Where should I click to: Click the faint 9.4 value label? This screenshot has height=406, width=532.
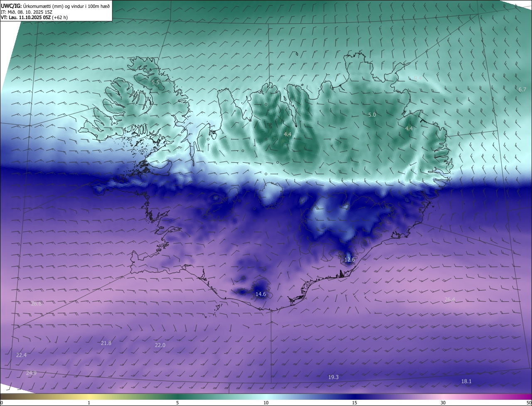417,78
